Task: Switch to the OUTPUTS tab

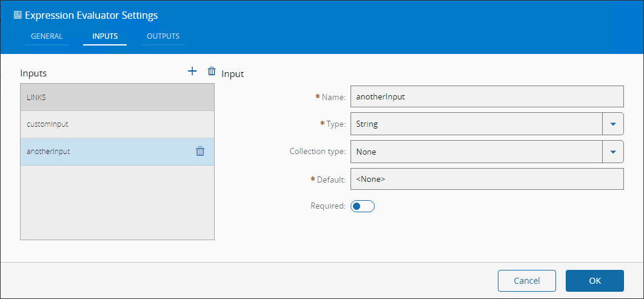Action: pyautogui.click(x=163, y=36)
